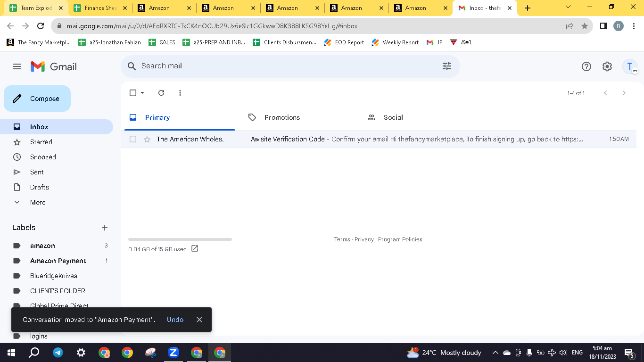Open storage management link icon
Screen dimensions: 644x362
click(x=195, y=249)
